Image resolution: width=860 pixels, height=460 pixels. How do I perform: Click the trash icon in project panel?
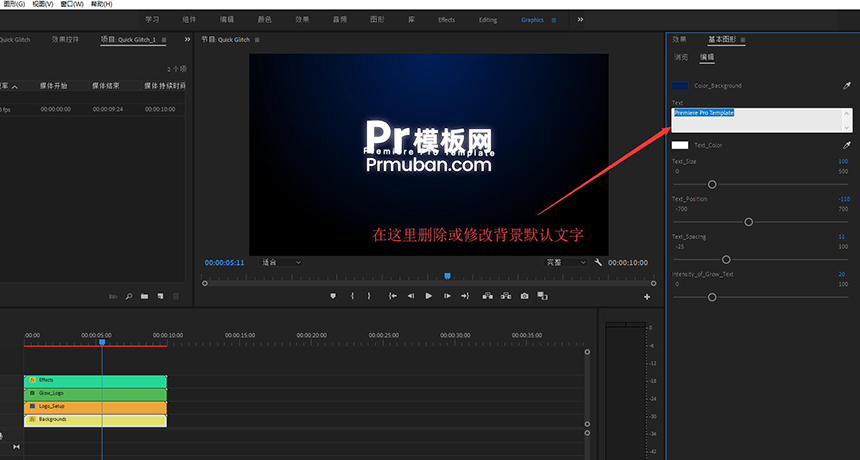coord(176,297)
